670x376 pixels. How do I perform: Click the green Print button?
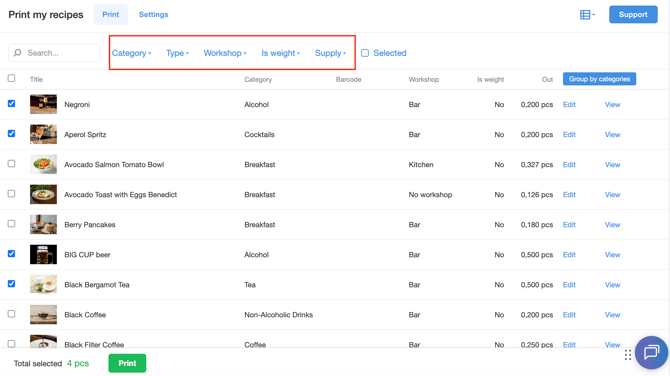pos(127,363)
